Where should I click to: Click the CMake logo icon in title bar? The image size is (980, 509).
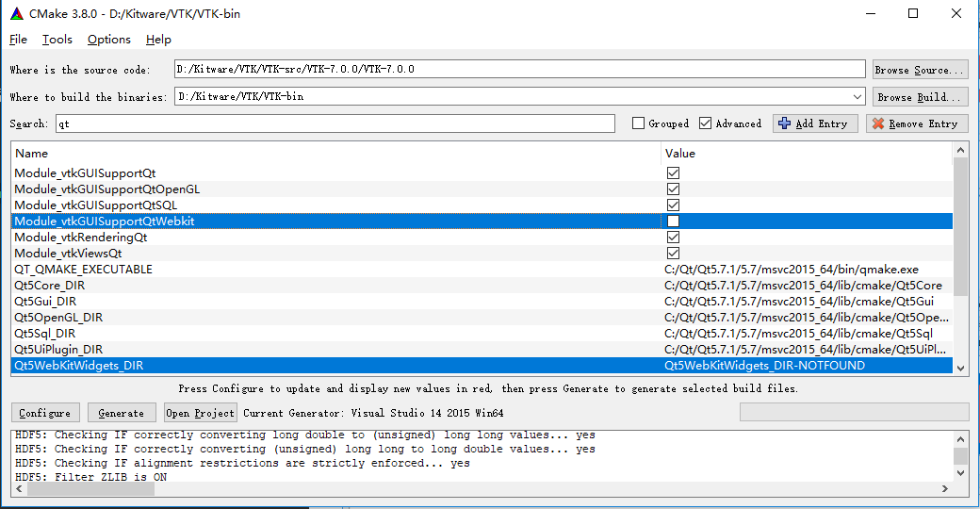point(17,14)
